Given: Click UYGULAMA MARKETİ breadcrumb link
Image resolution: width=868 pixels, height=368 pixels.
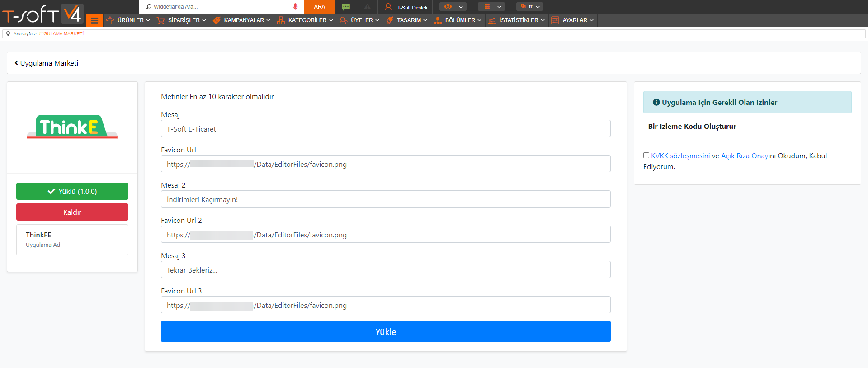Looking at the screenshot, I should [61, 34].
